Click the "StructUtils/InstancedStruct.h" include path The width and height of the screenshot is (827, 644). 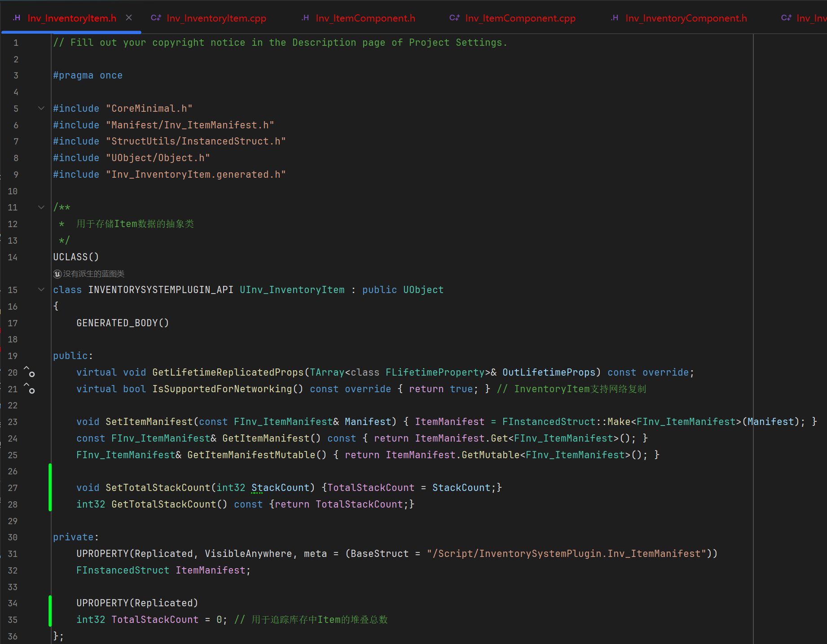196,141
